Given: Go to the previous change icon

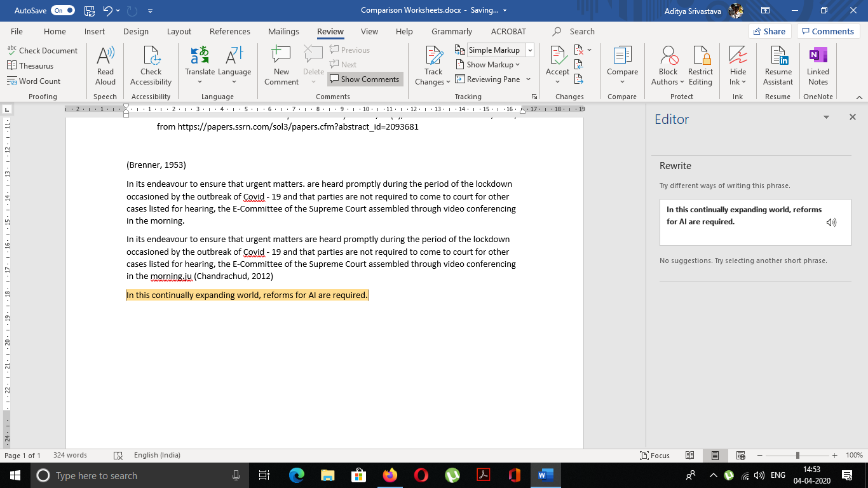Looking at the screenshot, I should click(579, 64).
